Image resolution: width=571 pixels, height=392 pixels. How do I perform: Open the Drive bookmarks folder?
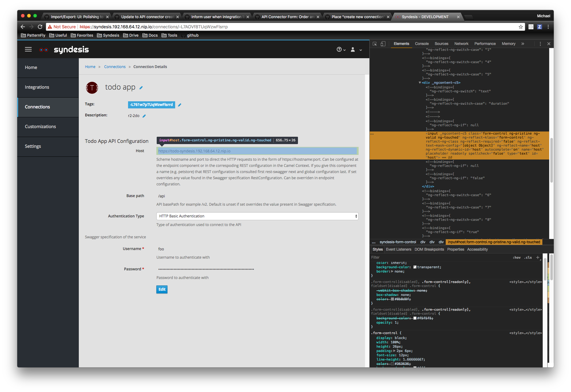tap(131, 35)
